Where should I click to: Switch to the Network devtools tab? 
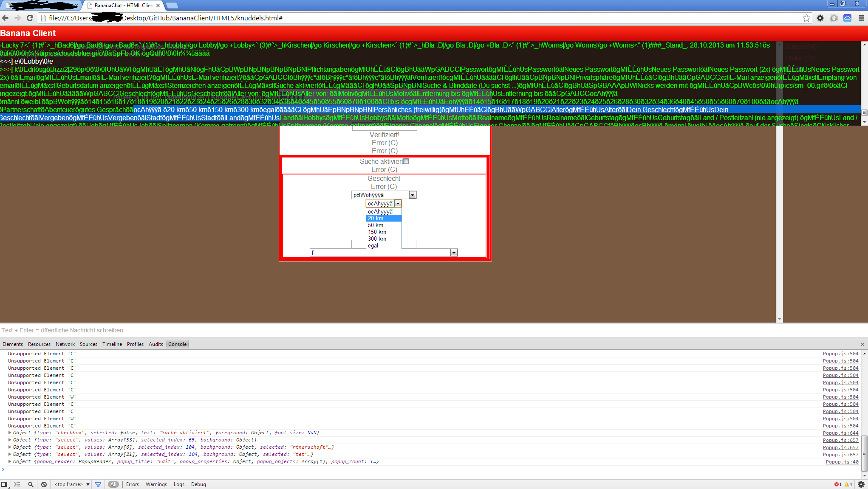65,344
